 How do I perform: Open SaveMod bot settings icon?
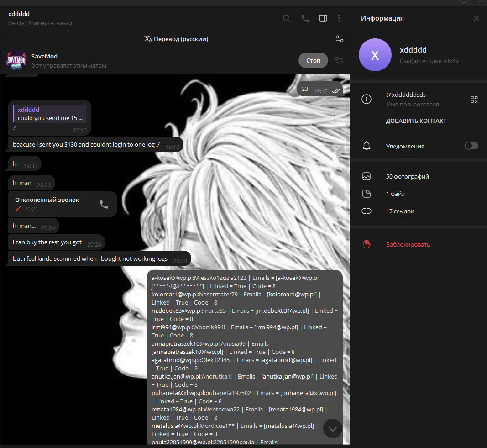[339, 60]
